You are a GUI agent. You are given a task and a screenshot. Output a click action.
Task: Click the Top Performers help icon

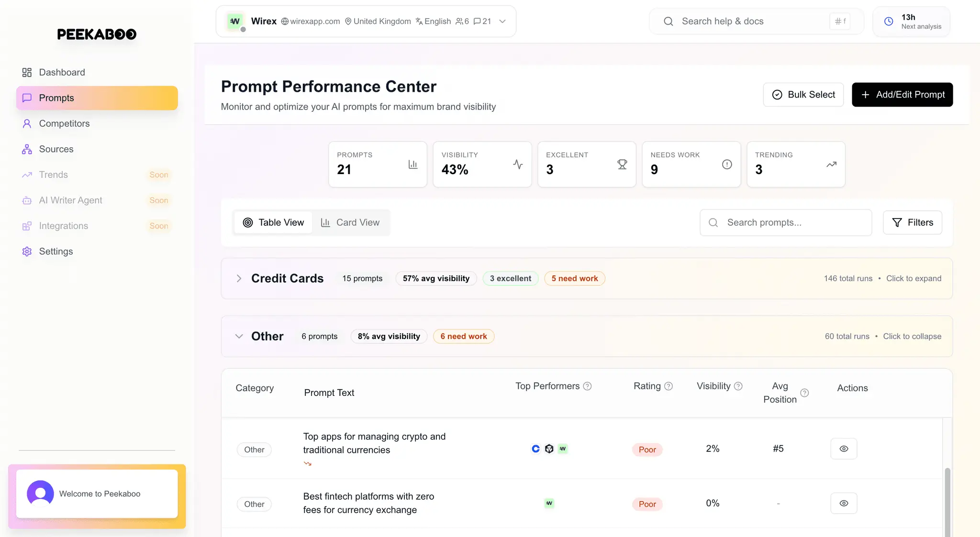coord(588,386)
